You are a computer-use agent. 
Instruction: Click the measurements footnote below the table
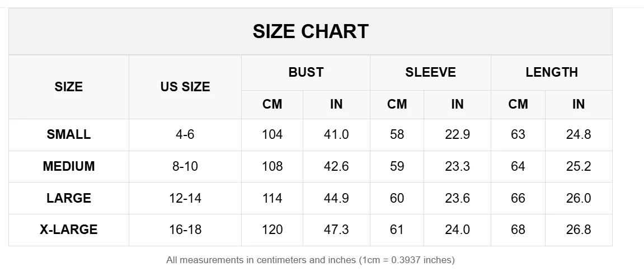pyautogui.click(x=311, y=260)
